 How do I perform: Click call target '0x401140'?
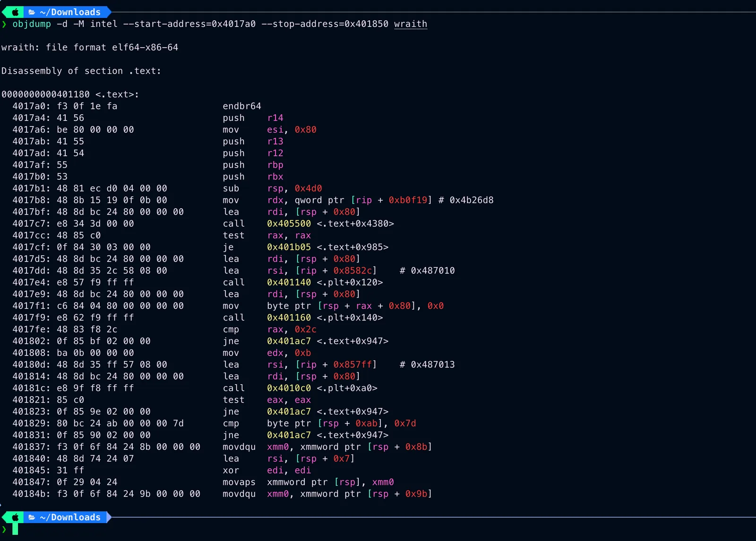[289, 282]
